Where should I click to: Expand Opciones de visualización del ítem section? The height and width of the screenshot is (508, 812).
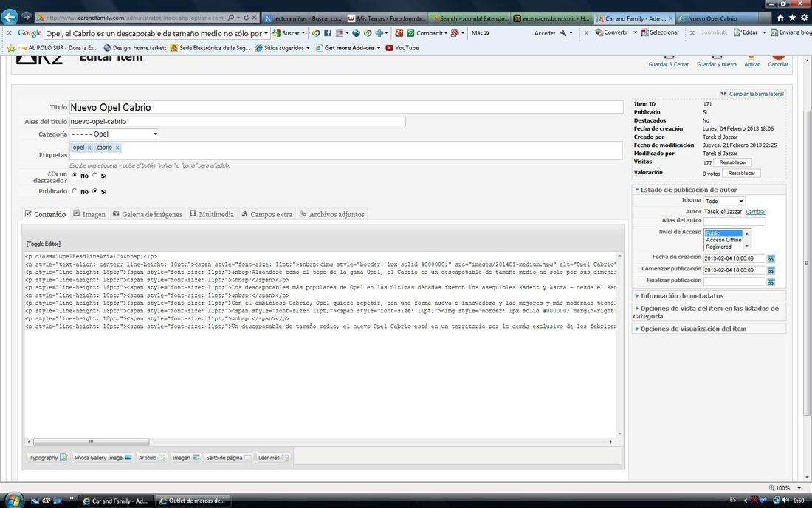click(709, 329)
